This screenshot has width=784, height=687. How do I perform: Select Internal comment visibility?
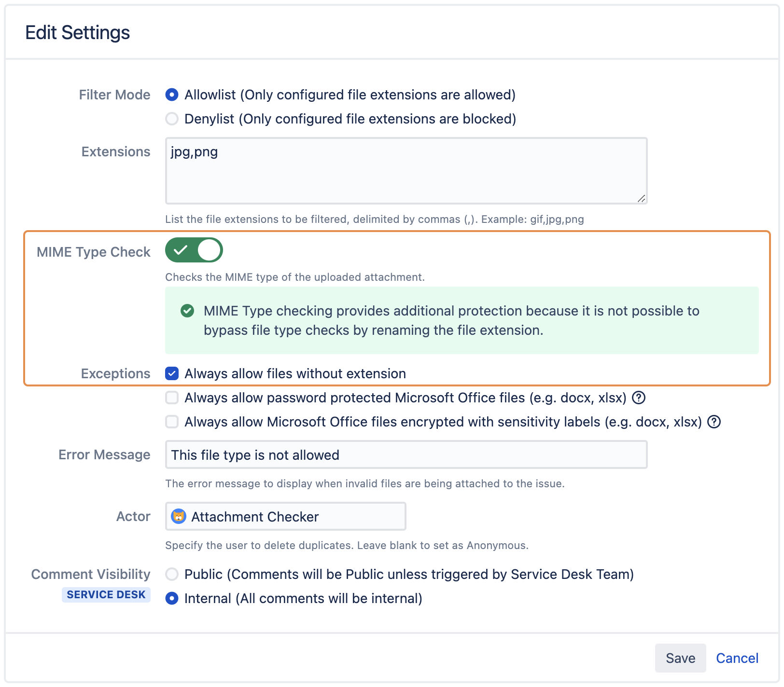tap(172, 598)
